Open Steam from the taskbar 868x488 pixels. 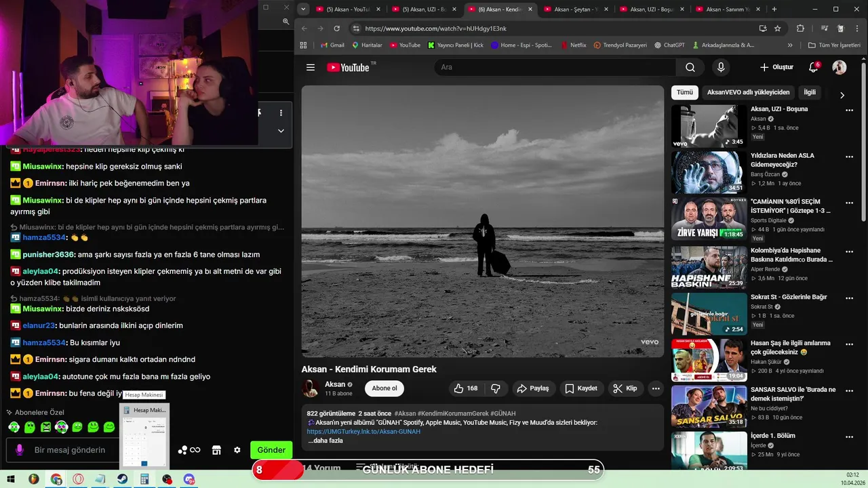pyautogui.click(x=122, y=479)
